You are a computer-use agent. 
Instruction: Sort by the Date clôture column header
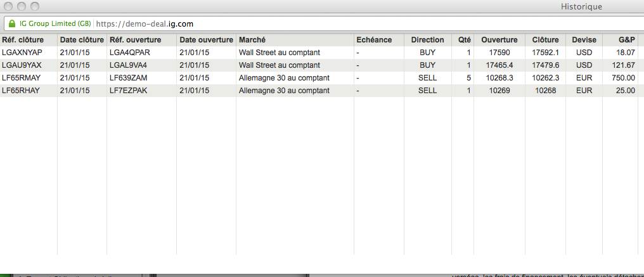[82, 40]
